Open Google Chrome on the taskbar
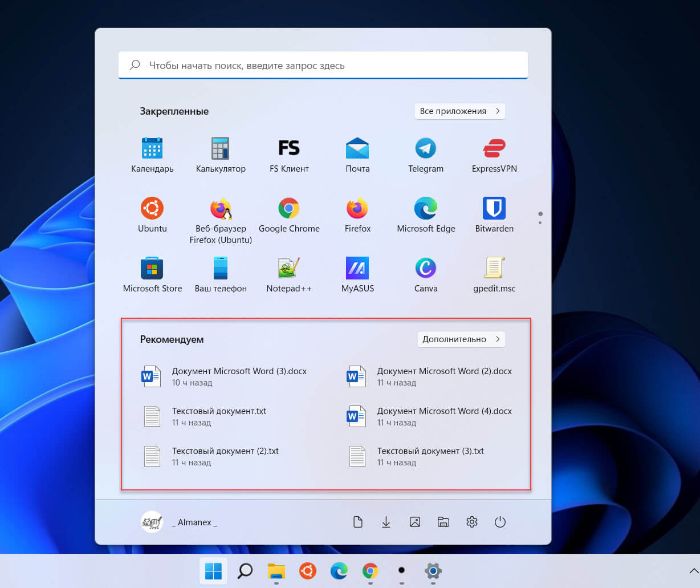This screenshot has width=700, height=588. tap(371, 571)
